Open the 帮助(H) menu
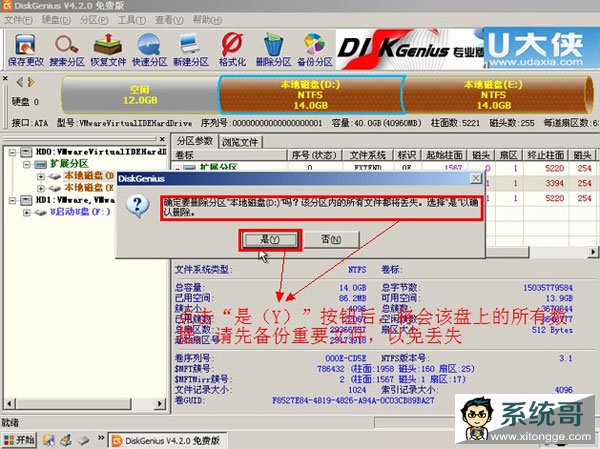 207,20
